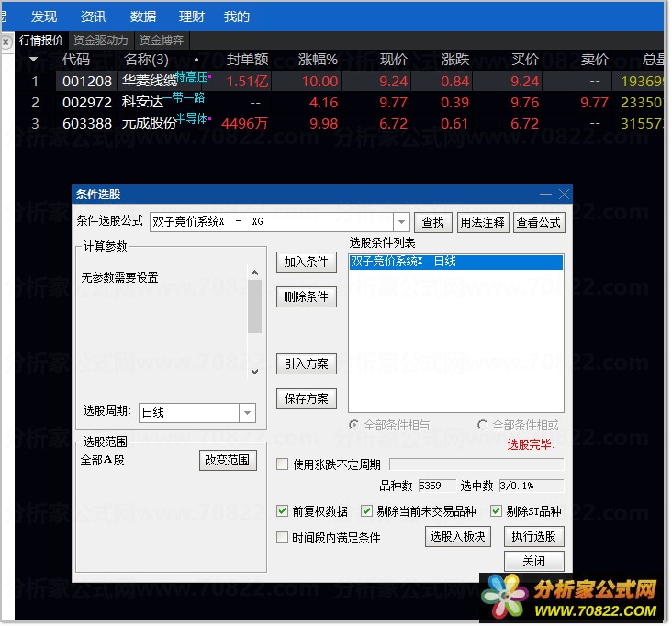Screen dimensions: 672x626
Task: Click the 选股入板块 button
Action: [457, 536]
